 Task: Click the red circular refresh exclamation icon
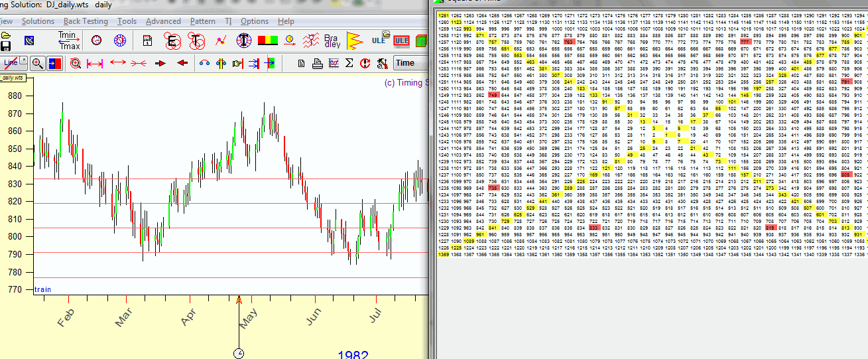(x=365, y=63)
